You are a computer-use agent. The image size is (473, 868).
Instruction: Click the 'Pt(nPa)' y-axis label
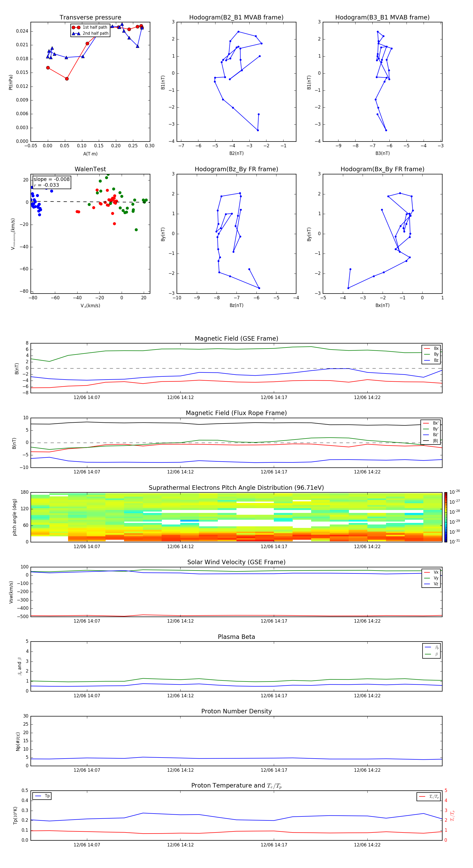pos(11,82)
